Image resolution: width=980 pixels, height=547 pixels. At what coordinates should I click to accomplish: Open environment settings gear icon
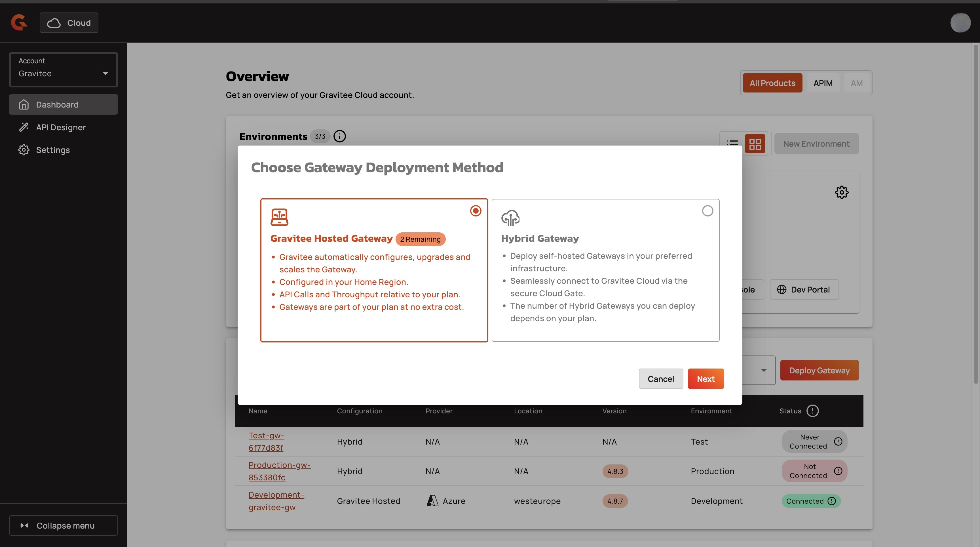pyautogui.click(x=842, y=192)
